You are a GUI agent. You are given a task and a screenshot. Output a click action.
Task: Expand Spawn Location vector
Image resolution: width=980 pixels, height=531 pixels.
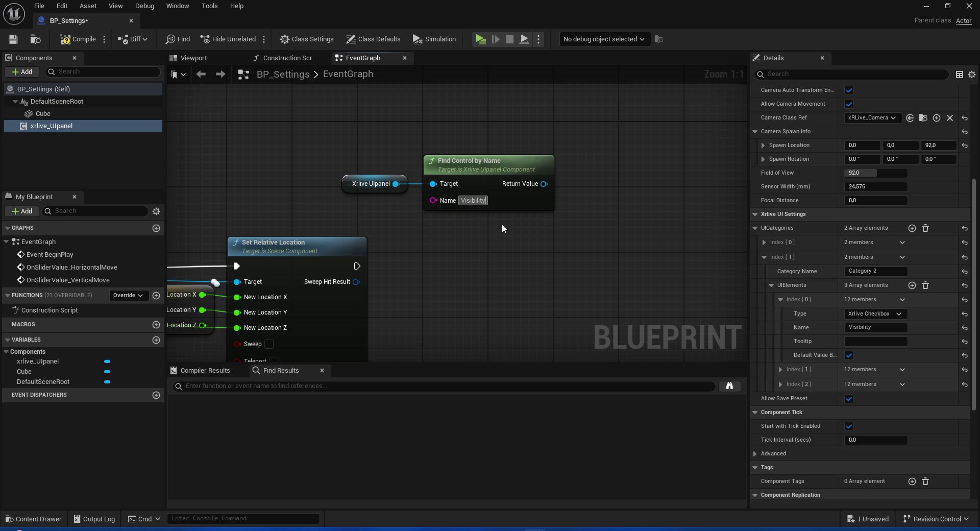click(763, 146)
